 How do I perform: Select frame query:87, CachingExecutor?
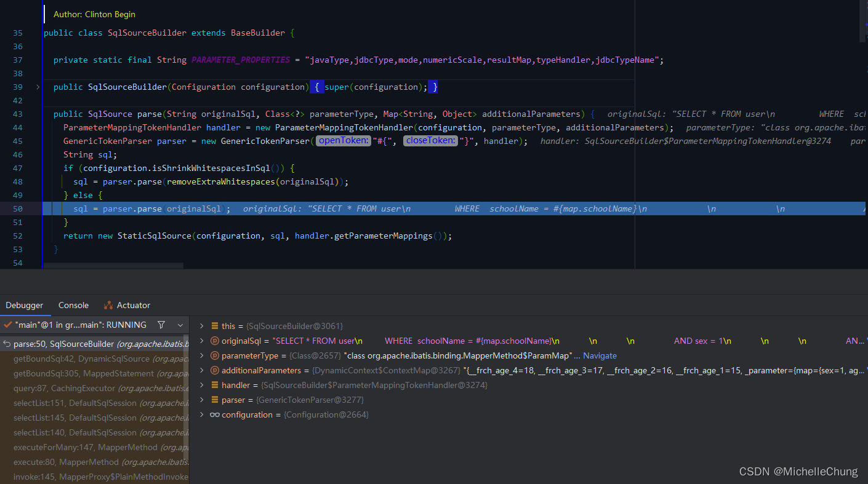click(95, 388)
